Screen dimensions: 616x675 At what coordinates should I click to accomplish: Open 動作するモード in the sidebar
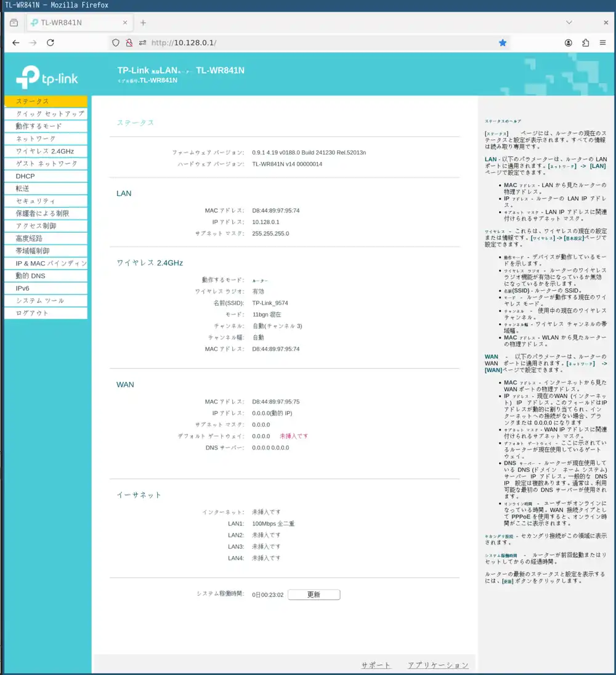point(46,126)
